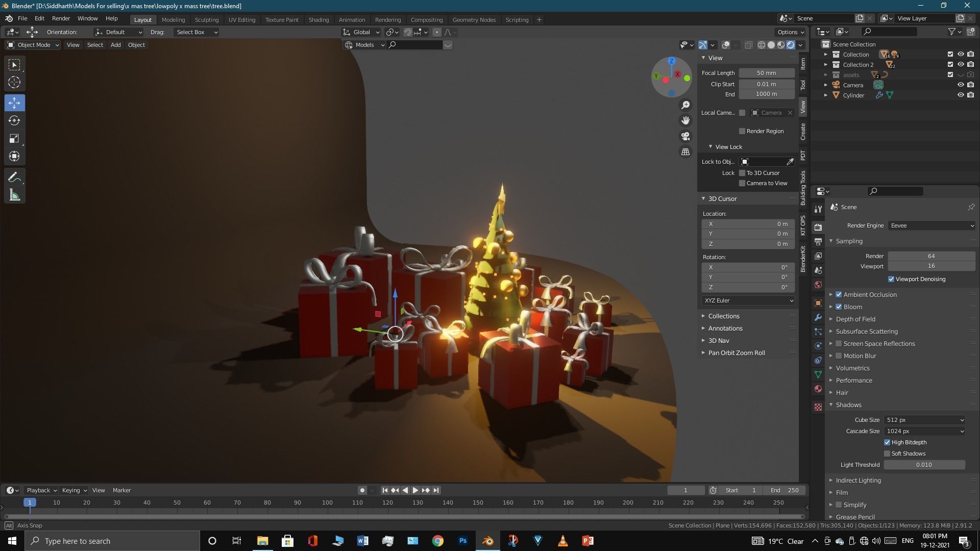This screenshot has width=980, height=551.
Task: Click the Options button in header
Action: [791, 32]
